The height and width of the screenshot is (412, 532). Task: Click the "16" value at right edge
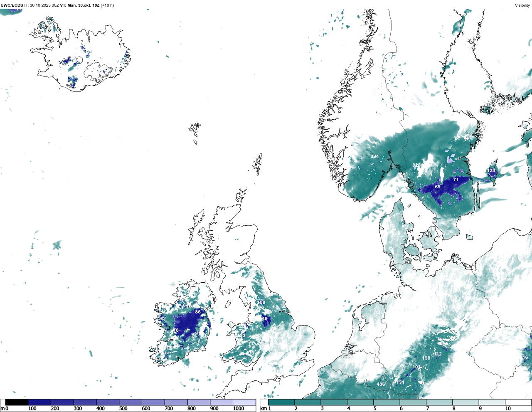[525, 357]
